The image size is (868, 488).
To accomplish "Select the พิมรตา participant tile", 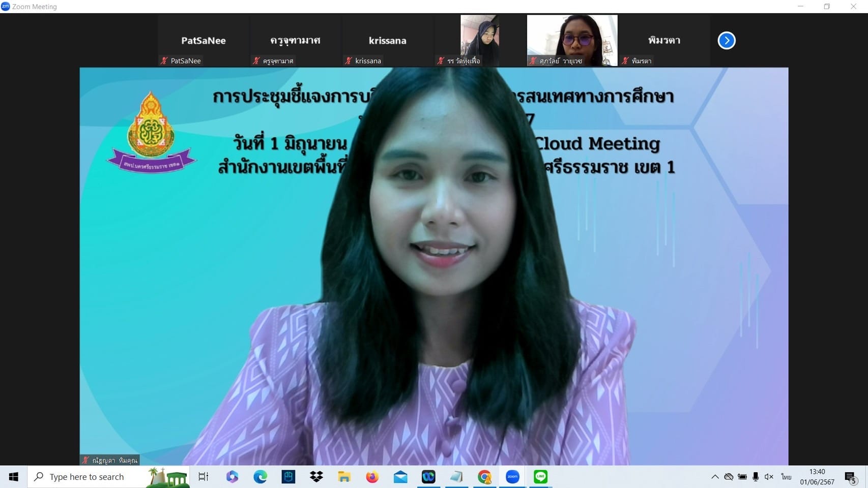I will pyautogui.click(x=664, y=40).
